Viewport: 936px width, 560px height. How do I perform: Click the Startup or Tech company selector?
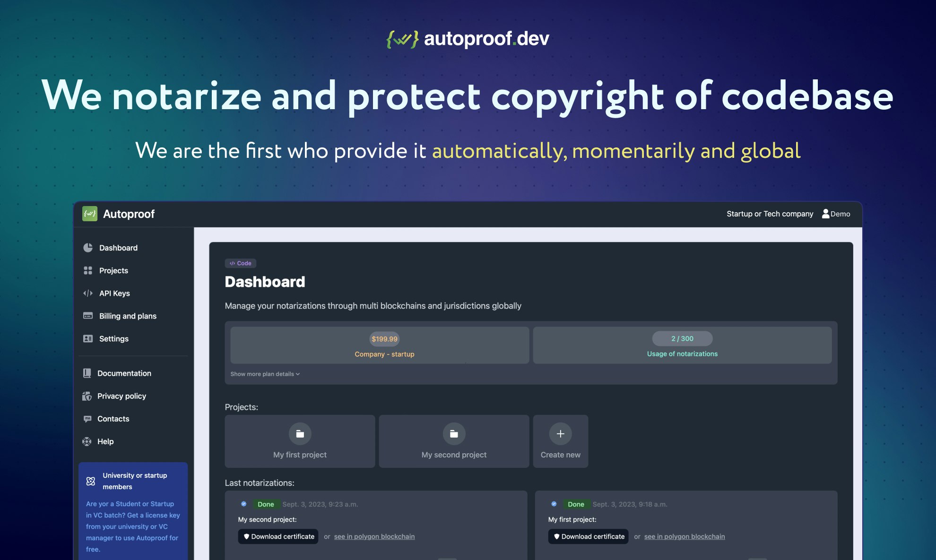(x=770, y=214)
